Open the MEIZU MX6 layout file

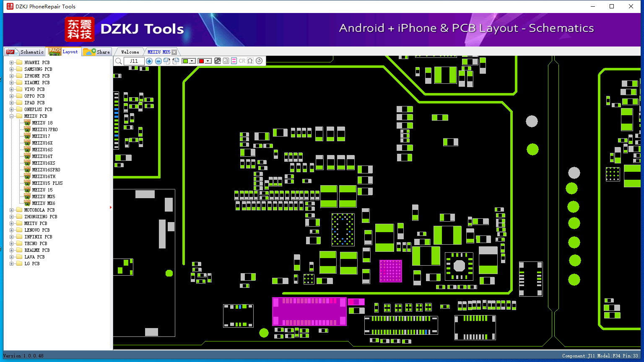(44, 203)
